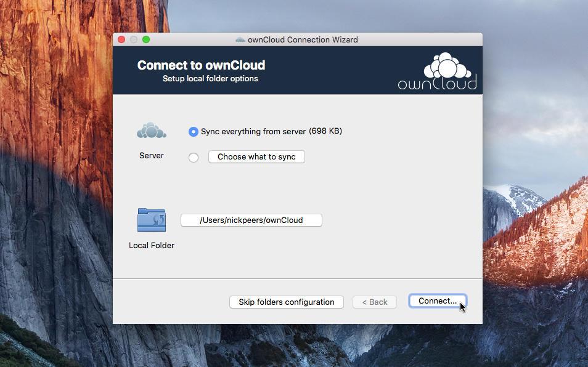Click the Server cloud icon
This screenshot has height=367, width=588.
pos(152,131)
